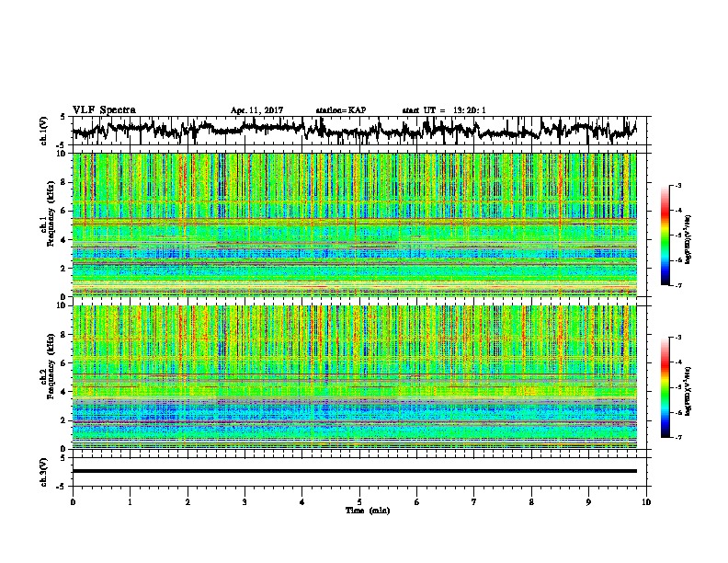Click the ch.1 spectrogram plot
728x563 pixels.
coord(354,224)
